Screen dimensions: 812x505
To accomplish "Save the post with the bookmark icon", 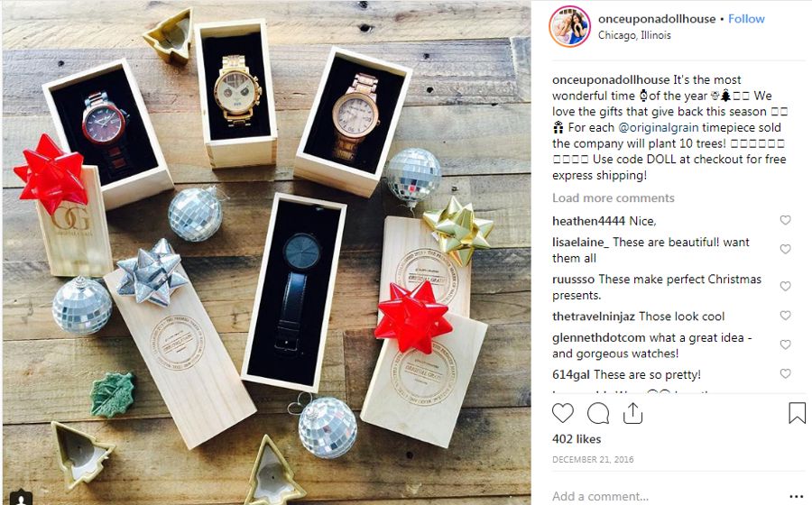I will click(797, 413).
